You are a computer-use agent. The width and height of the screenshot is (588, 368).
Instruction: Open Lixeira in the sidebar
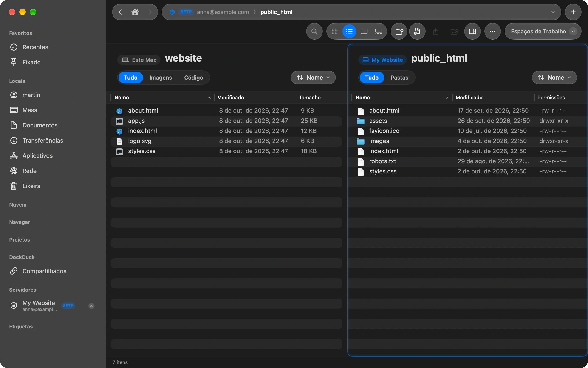(53, 186)
